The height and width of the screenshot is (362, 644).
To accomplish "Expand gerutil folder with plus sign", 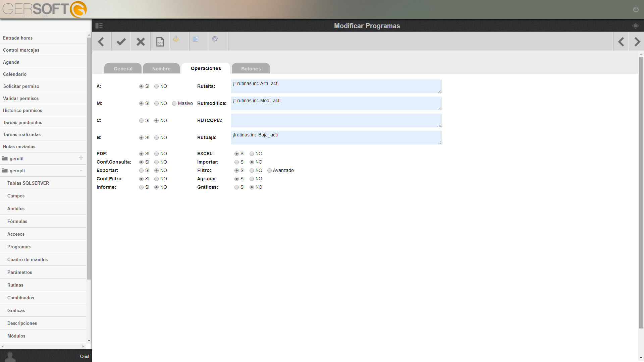I will point(81,158).
